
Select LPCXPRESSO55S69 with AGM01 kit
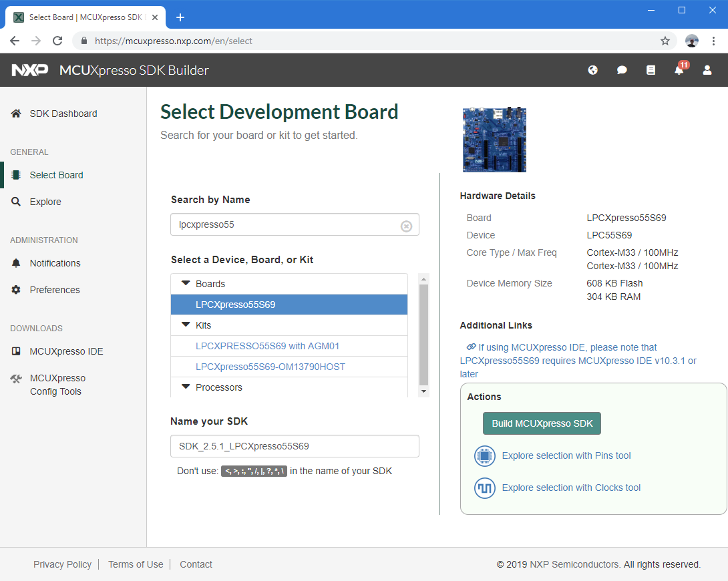[x=267, y=346]
